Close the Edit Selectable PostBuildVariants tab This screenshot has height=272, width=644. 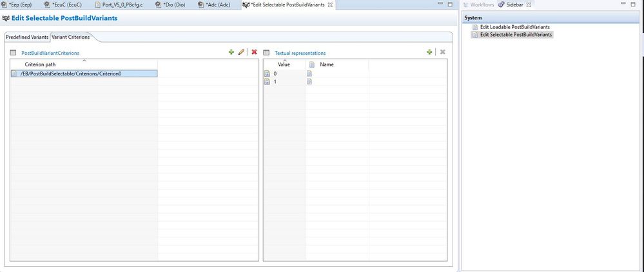tap(330, 5)
